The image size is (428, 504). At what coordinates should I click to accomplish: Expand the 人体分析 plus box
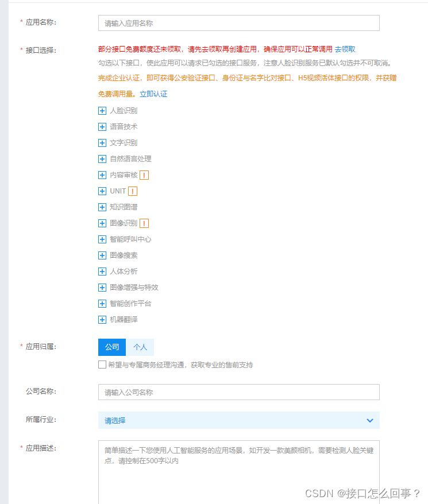[x=102, y=272]
